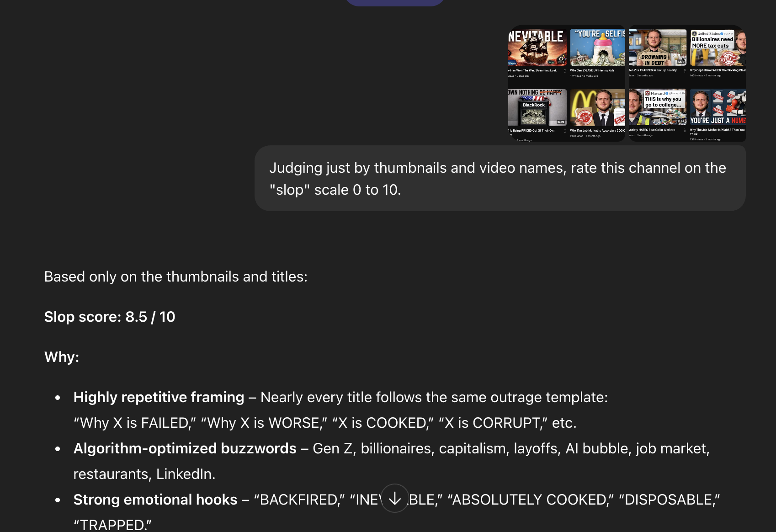Click the Why Capitalism FAILED video title
The width and height of the screenshot is (776, 532).
(x=718, y=70)
